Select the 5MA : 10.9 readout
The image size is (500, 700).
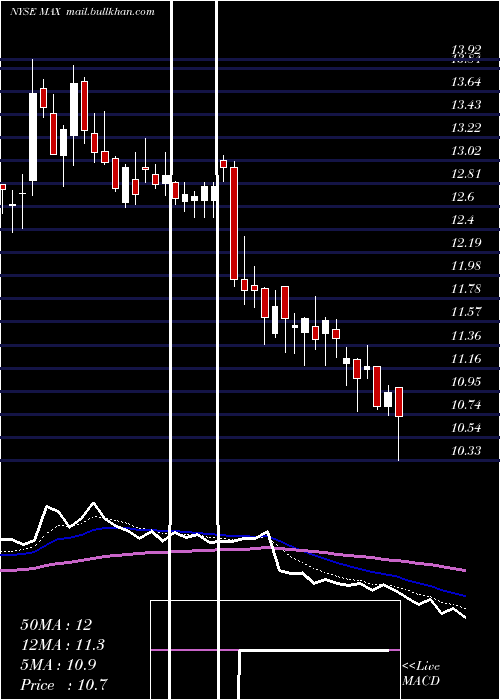[58, 665]
